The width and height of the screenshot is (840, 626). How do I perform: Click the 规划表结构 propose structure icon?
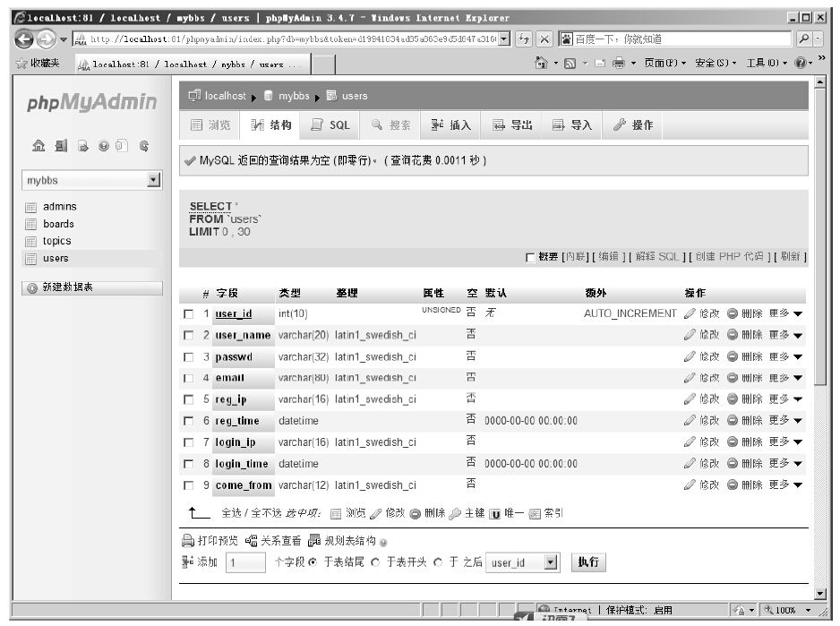(314, 541)
